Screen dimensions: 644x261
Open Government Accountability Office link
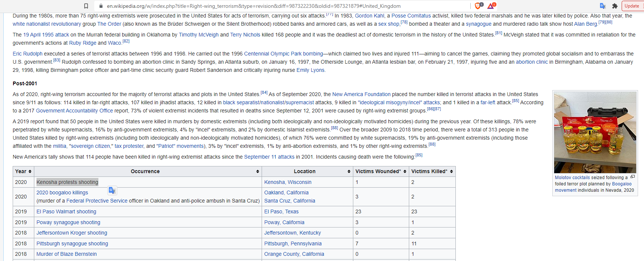(75, 111)
